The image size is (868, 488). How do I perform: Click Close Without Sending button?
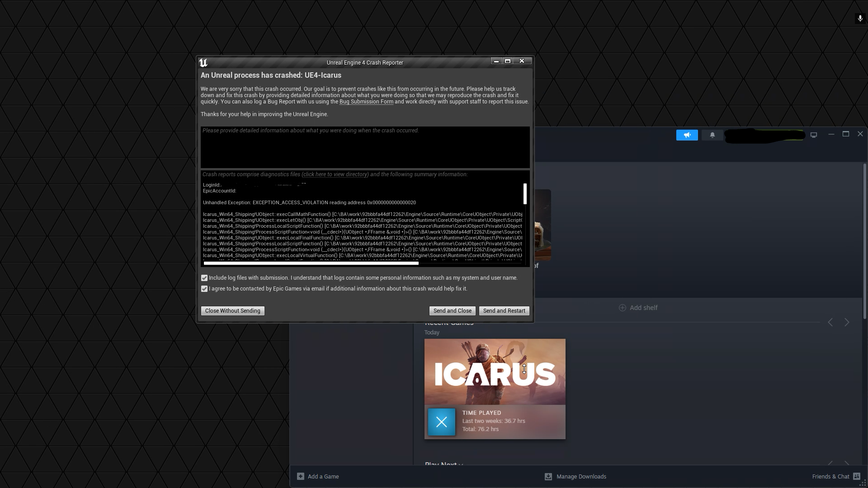(x=233, y=311)
